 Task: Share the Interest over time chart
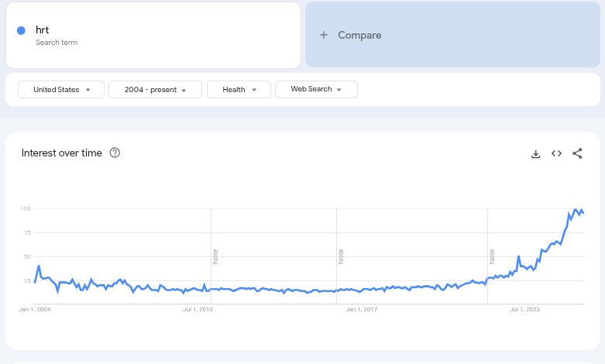[x=577, y=153]
